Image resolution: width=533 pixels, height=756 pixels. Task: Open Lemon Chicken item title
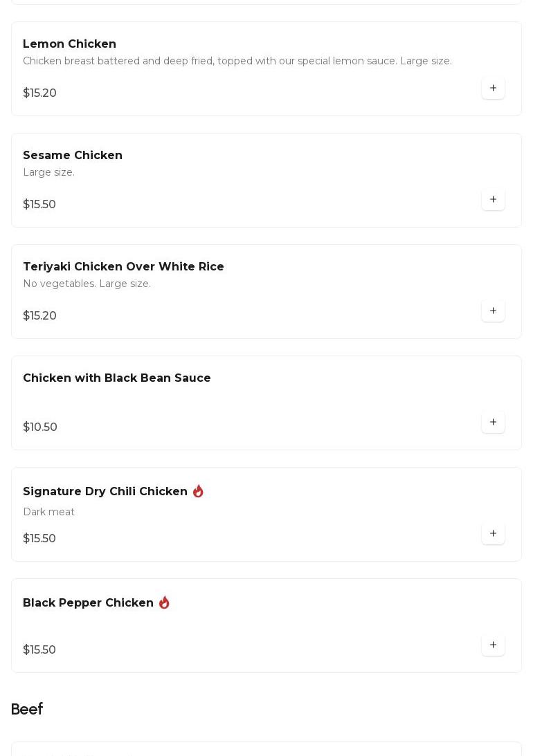coord(69,44)
